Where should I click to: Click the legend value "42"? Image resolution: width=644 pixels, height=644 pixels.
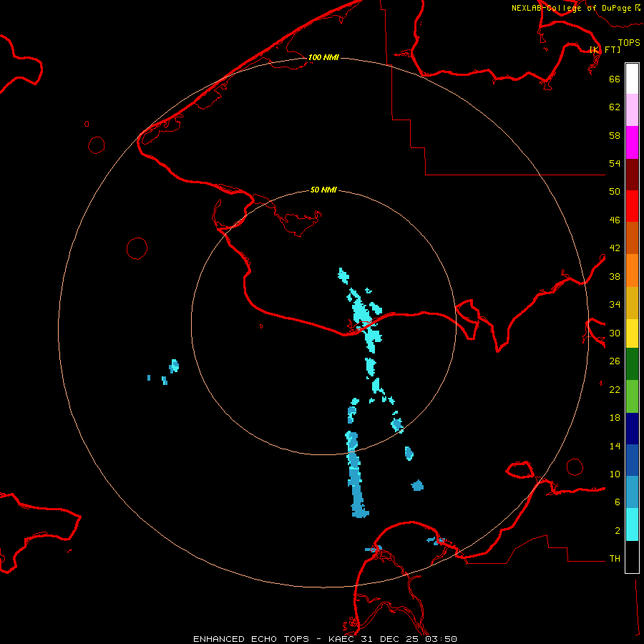[615, 248]
